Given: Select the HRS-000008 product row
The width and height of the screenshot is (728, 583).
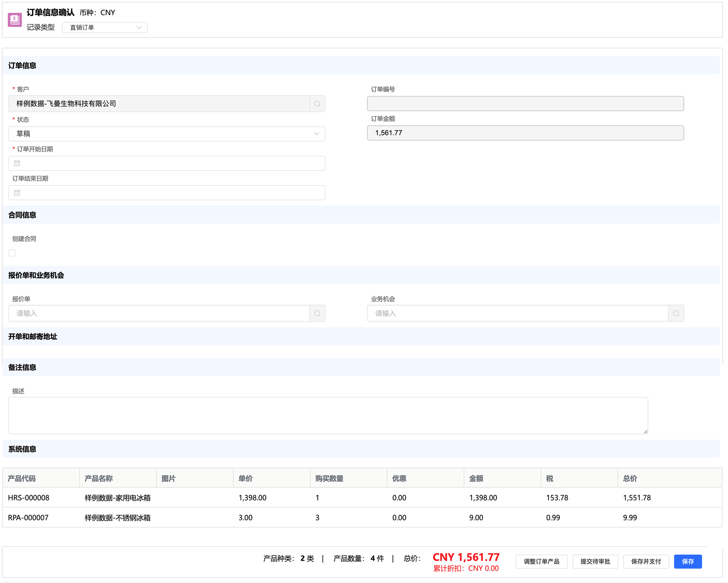Looking at the screenshot, I should coord(28,498).
